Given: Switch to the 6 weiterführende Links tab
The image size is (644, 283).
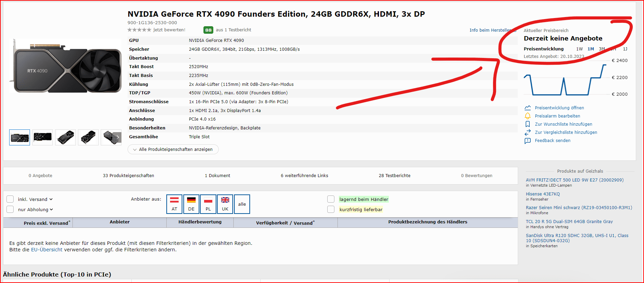Looking at the screenshot, I should 304,176.
